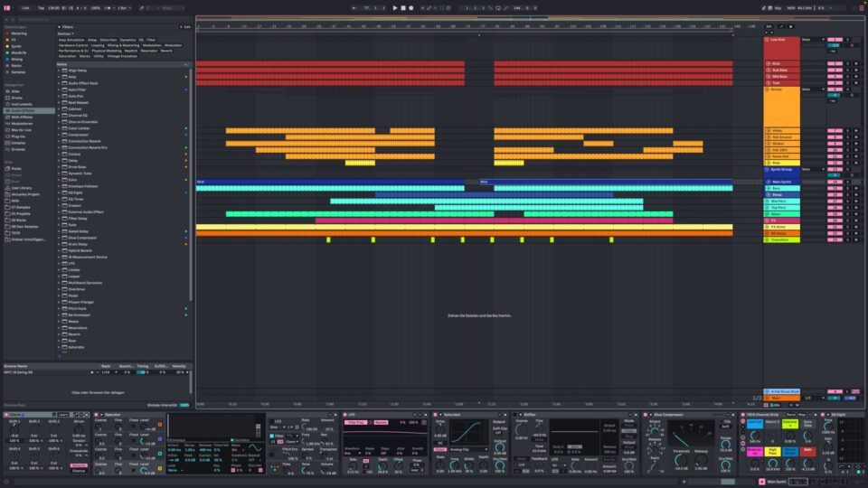Toggle the Key mapping mode button
Screen dimensions: 868x488
click(777, 7)
